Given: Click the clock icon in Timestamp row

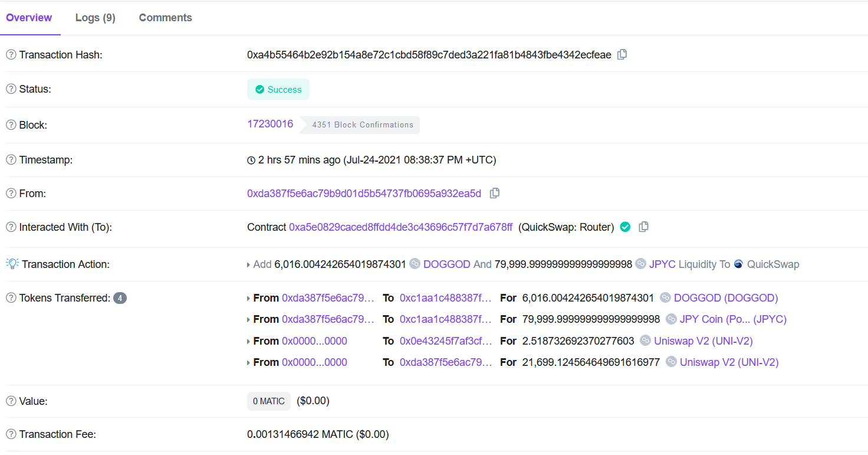Looking at the screenshot, I should point(251,160).
